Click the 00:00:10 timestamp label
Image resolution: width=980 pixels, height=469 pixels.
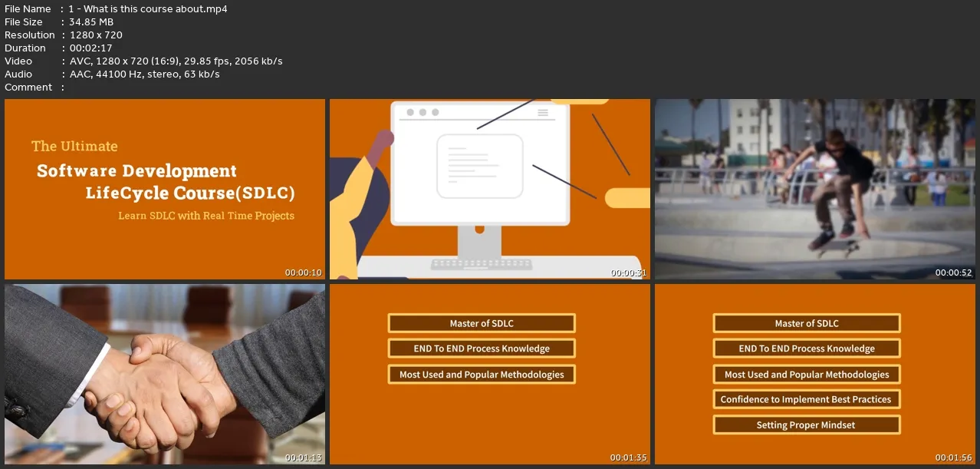click(304, 272)
